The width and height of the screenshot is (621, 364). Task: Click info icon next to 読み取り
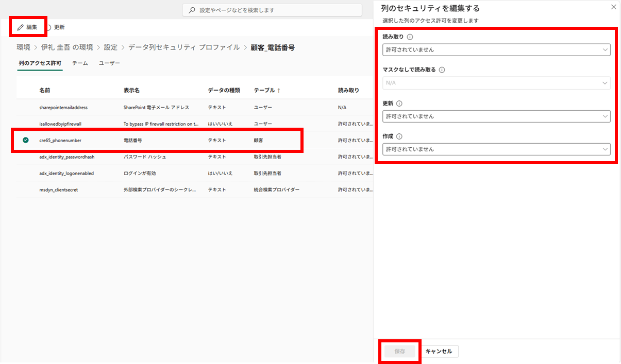(410, 37)
